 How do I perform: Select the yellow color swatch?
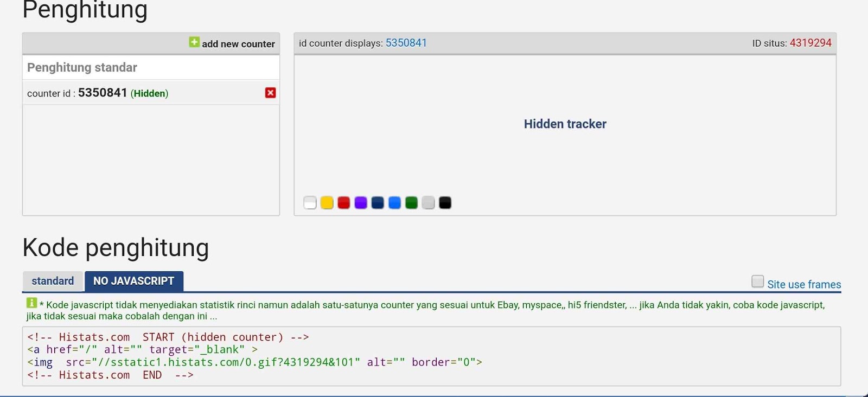pos(327,203)
